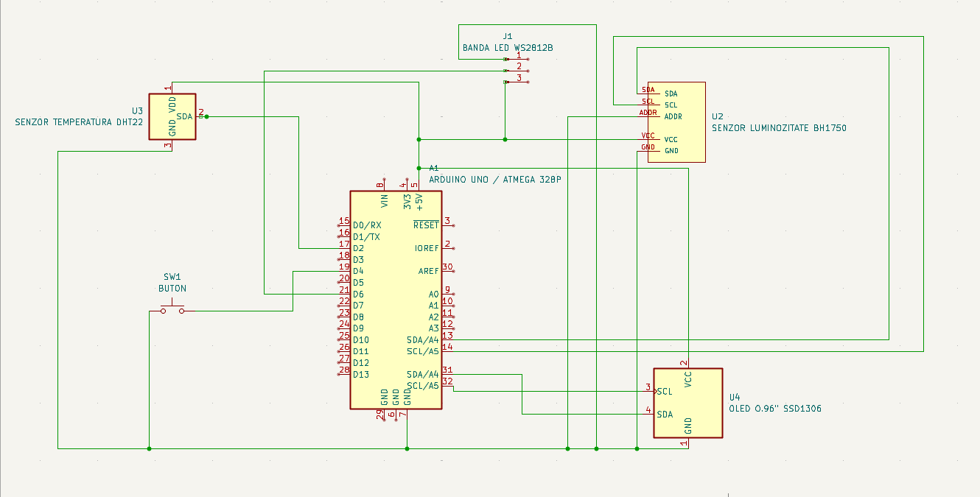Select the D10 pin on the Arduino

tap(360, 339)
